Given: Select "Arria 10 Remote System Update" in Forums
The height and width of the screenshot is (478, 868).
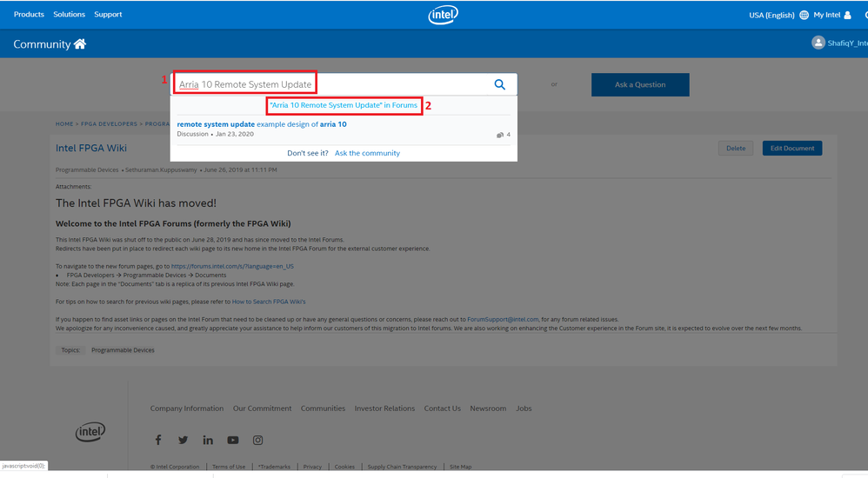Looking at the screenshot, I should click(x=344, y=105).
